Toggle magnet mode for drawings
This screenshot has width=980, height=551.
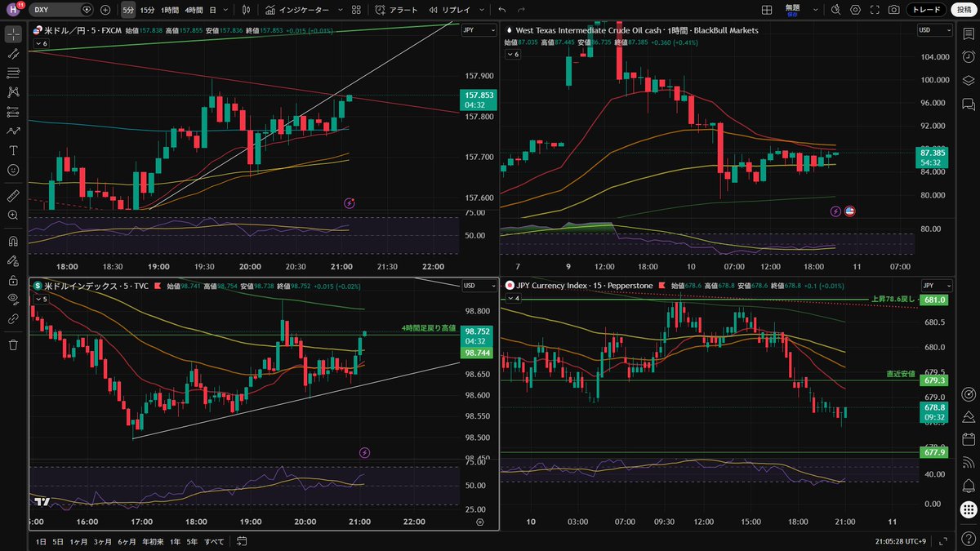(13, 242)
